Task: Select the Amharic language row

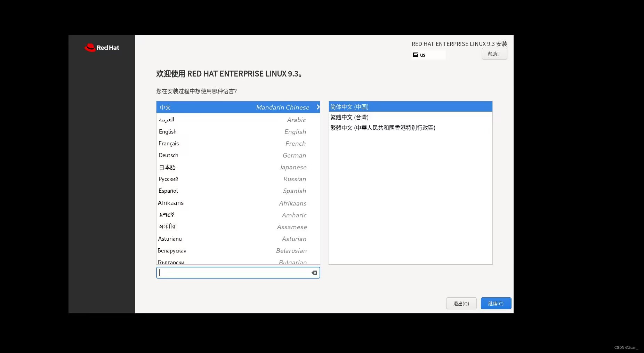Action: (x=238, y=215)
